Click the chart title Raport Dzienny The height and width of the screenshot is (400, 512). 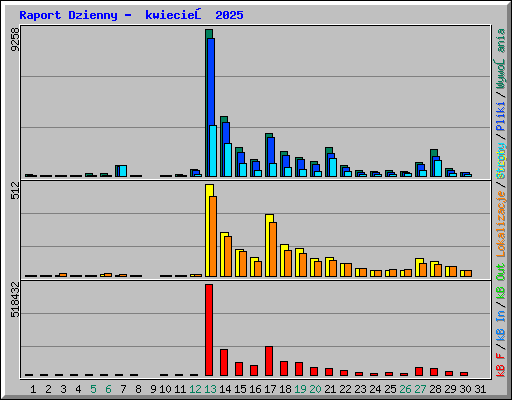coord(68,15)
